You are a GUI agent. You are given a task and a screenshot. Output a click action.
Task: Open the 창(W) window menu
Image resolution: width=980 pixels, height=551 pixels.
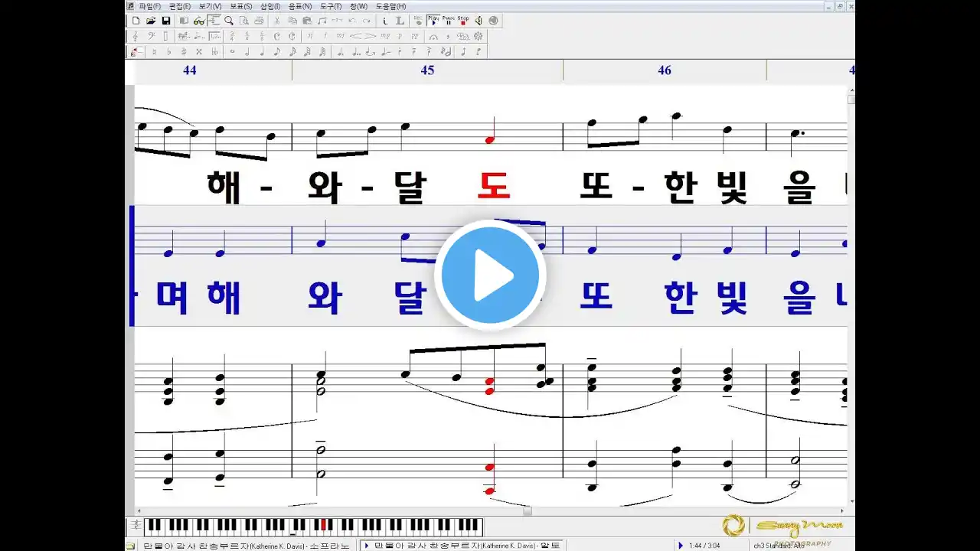click(359, 6)
